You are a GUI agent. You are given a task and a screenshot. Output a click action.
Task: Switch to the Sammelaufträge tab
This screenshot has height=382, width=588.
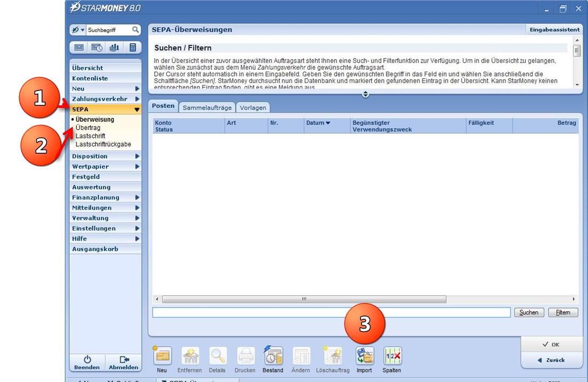click(207, 107)
